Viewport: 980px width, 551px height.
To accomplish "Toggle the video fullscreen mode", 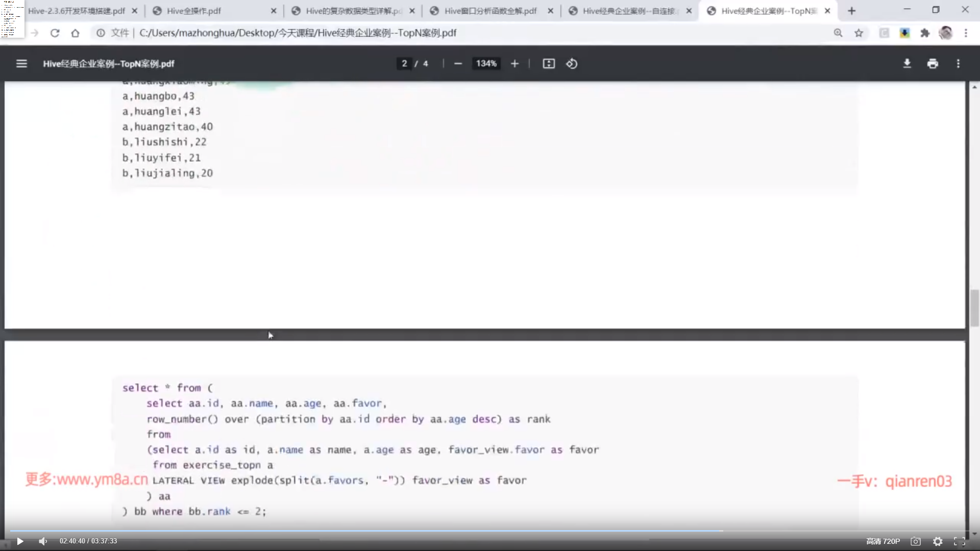I will pos(960,541).
